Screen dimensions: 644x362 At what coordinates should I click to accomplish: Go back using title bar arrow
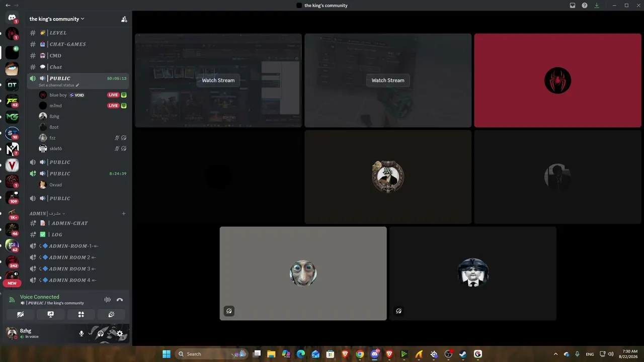[x=8, y=6]
